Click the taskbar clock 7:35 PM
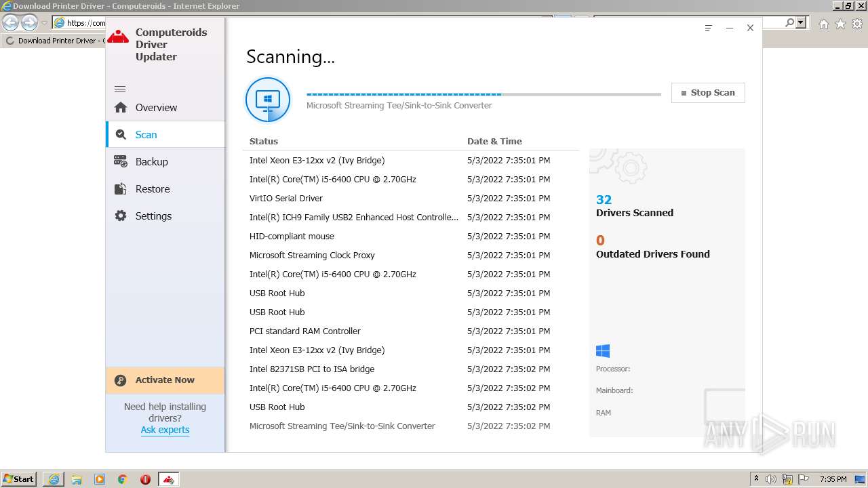The height and width of the screenshot is (488, 868). (833, 479)
